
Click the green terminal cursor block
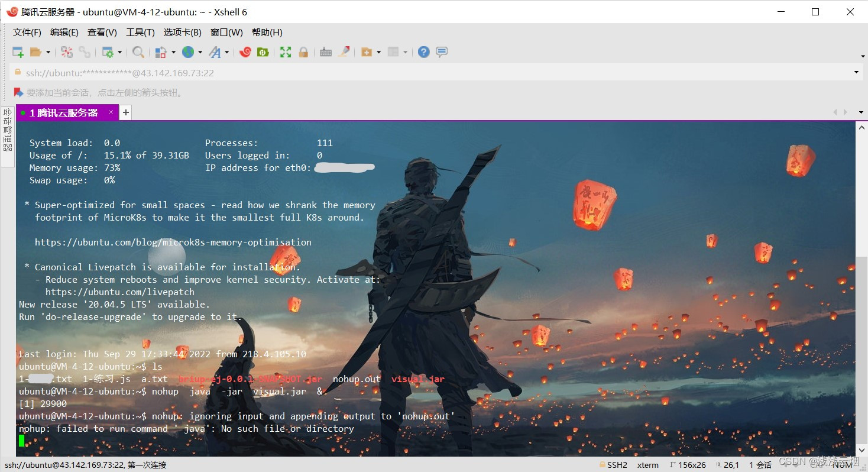coord(22,440)
